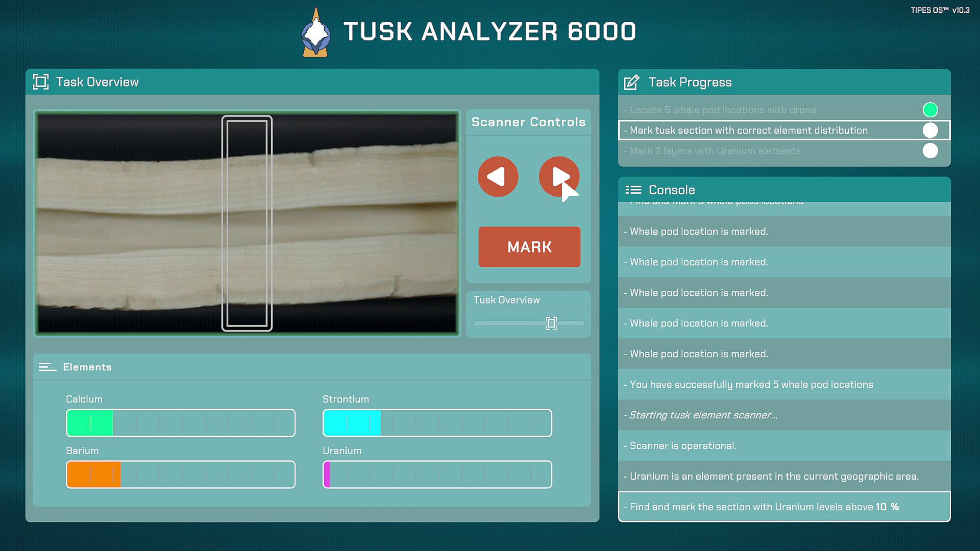
Task: Click the Tusk Analyzer narwhal logo
Action: pos(316,33)
